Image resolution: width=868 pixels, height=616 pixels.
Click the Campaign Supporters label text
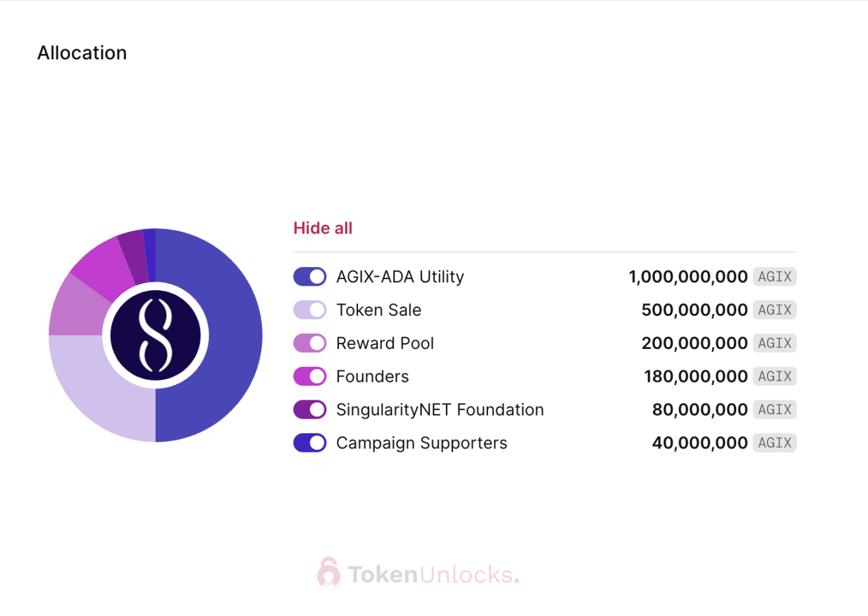pyautogui.click(x=422, y=443)
